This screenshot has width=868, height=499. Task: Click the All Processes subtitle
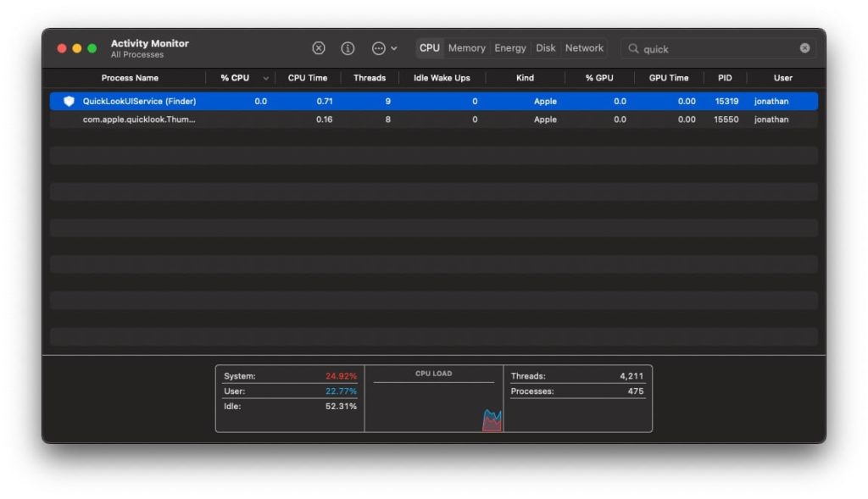136,55
